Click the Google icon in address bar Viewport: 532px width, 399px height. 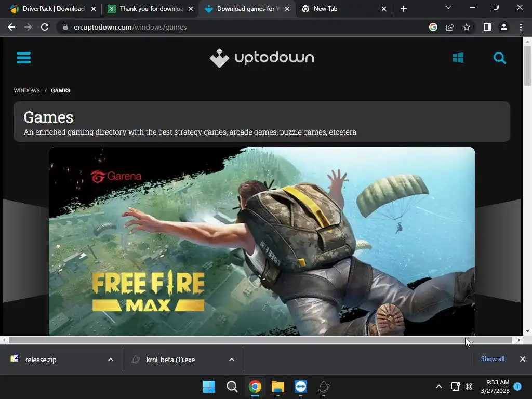pos(433,27)
